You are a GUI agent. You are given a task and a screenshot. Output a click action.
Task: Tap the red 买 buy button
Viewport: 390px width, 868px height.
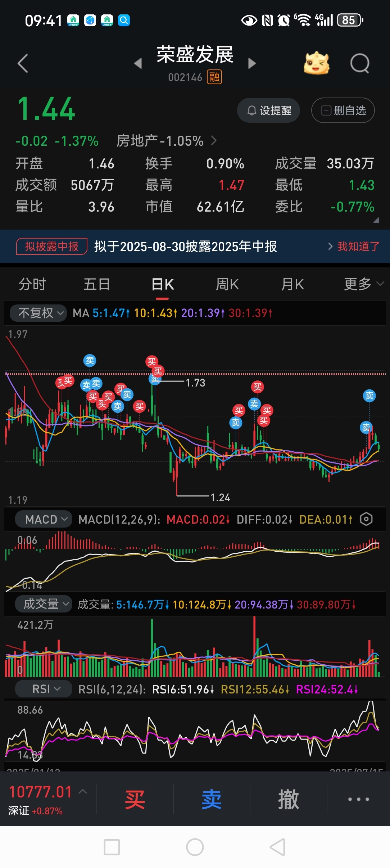pyautogui.click(x=135, y=800)
